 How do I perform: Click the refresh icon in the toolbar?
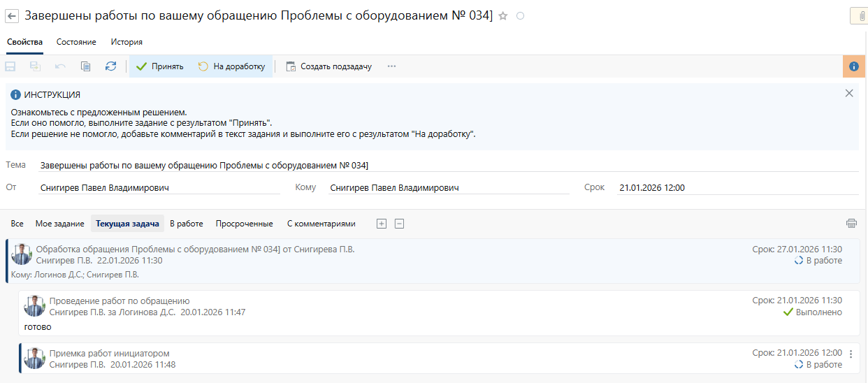click(x=110, y=66)
